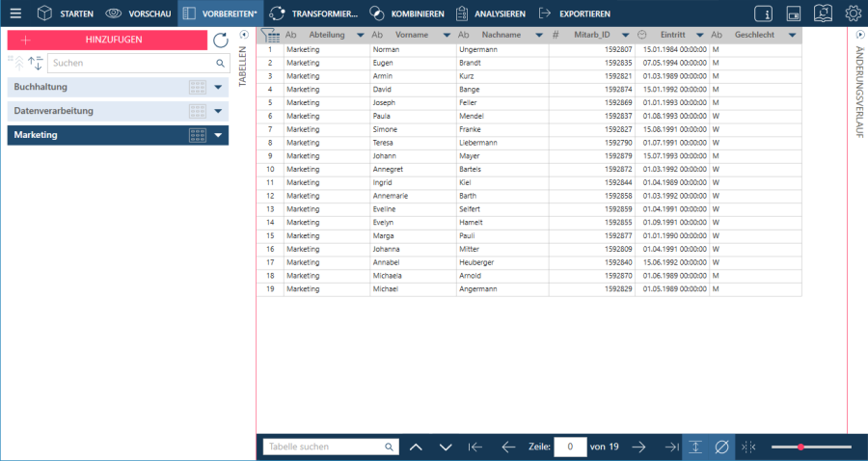Open the Eintritt column dropdown arrow

pos(702,35)
